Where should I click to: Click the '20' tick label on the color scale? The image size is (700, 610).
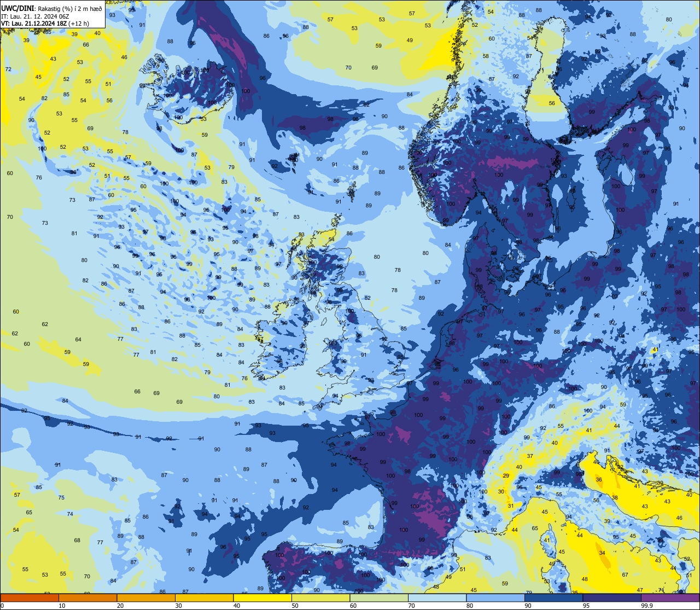tap(121, 606)
